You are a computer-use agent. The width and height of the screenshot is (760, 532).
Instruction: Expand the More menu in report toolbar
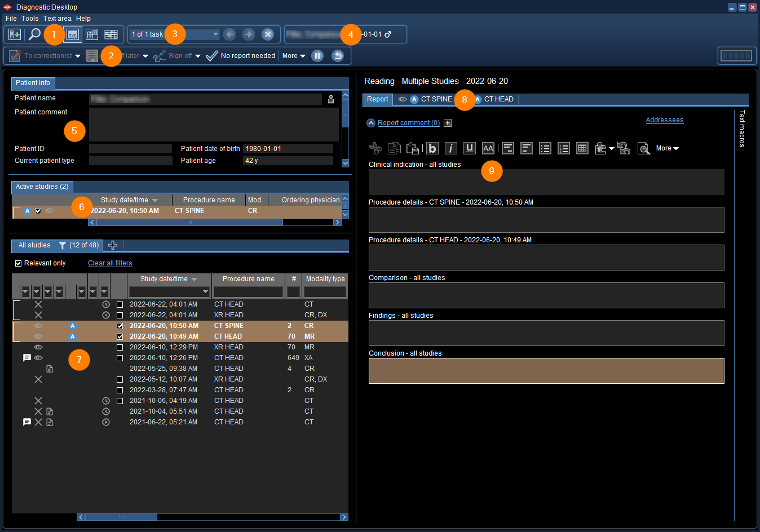click(667, 148)
